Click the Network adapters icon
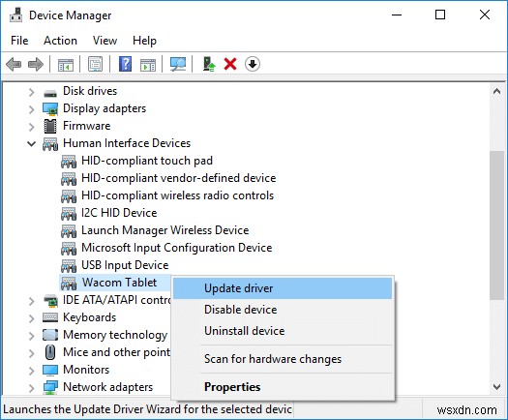The height and width of the screenshot is (420, 508). pyautogui.click(x=50, y=387)
